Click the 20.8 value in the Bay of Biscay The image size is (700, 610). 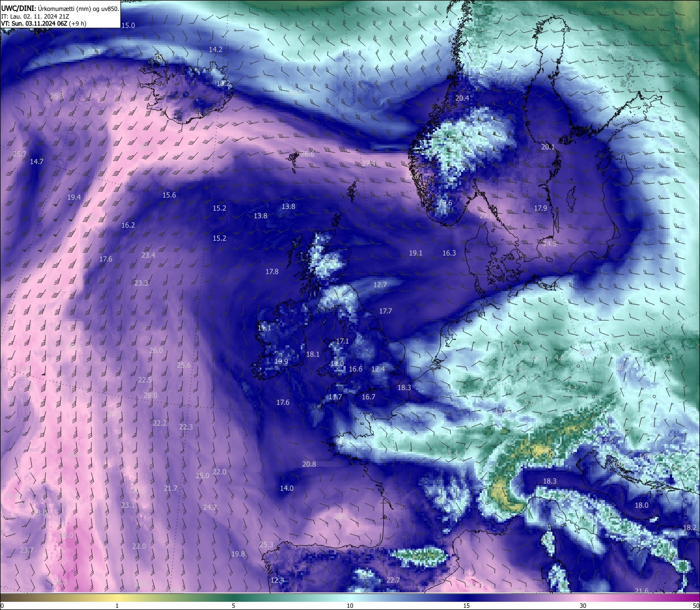click(x=309, y=464)
